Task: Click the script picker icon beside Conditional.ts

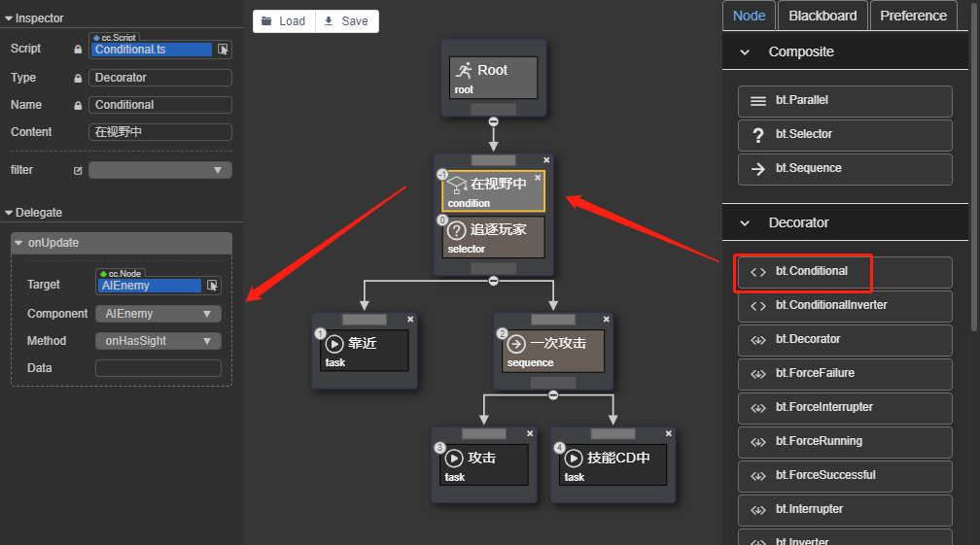Action: pos(223,50)
